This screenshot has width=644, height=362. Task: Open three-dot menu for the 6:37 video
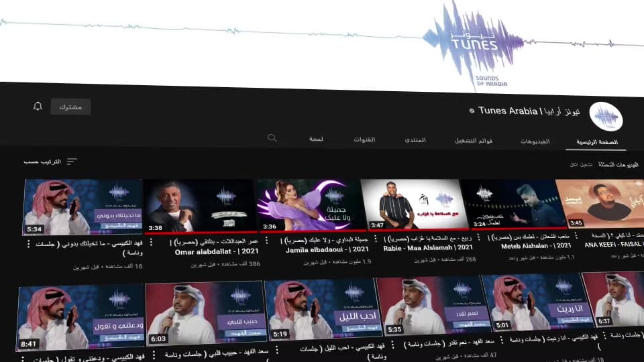click(604, 335)
